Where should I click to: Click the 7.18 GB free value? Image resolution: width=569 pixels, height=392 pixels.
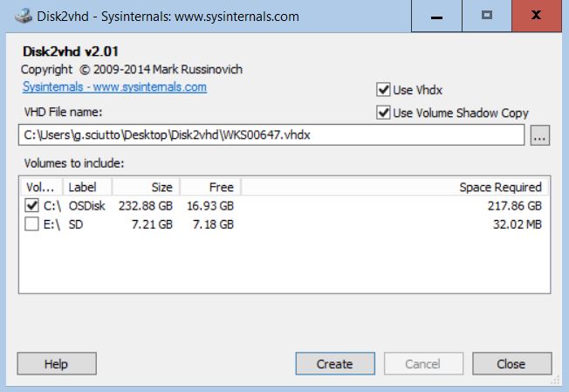click(x=213, y=224)
